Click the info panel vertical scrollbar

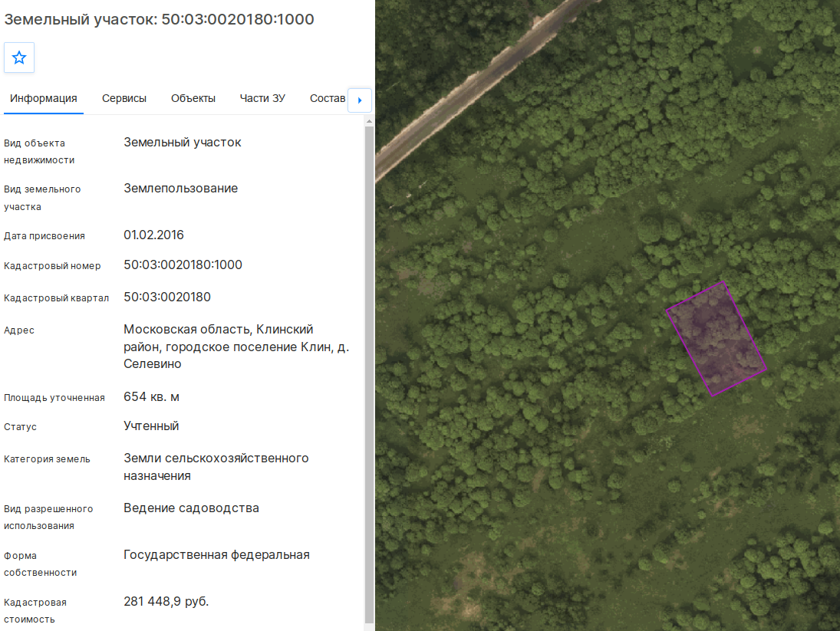pos(369,375)
